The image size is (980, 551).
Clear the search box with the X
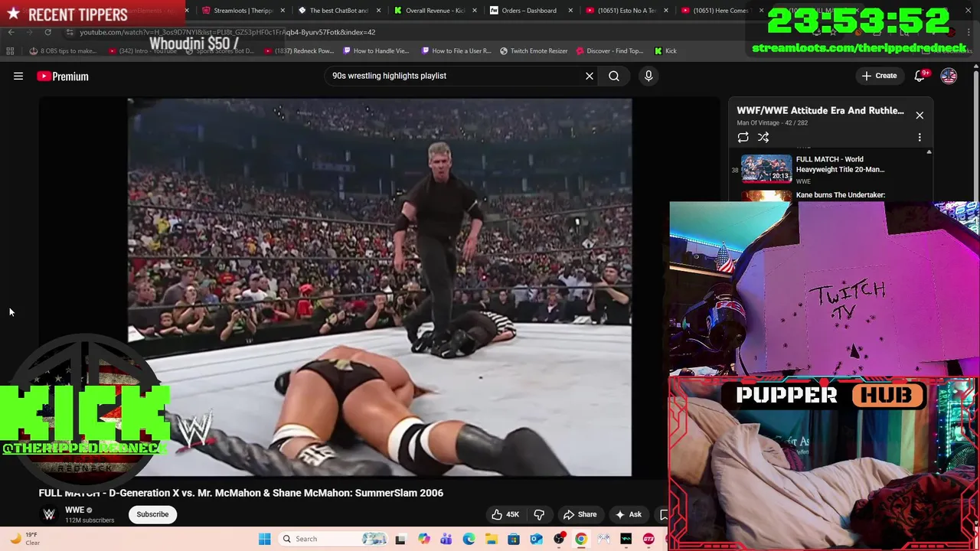pos(590,76)
